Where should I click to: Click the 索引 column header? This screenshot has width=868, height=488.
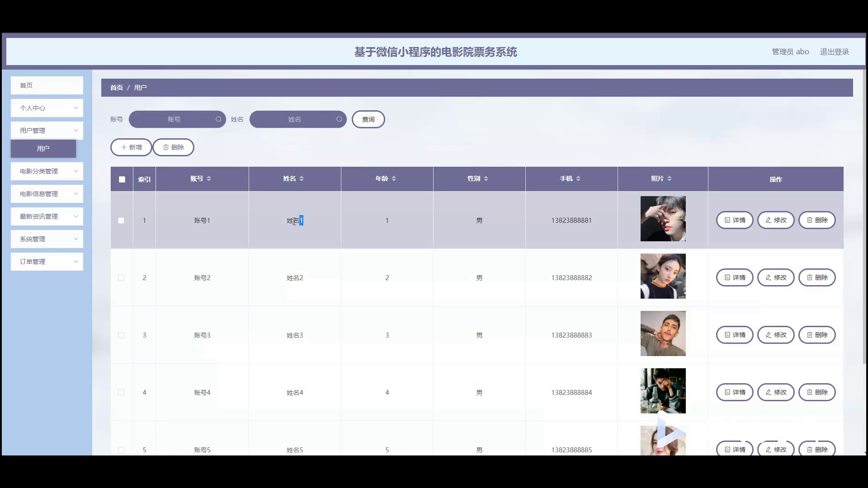pos(144,179)
